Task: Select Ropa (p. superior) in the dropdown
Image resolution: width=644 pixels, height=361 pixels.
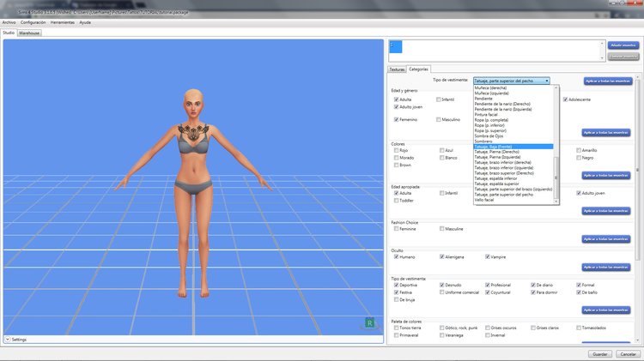Action: tap(490, 130)
